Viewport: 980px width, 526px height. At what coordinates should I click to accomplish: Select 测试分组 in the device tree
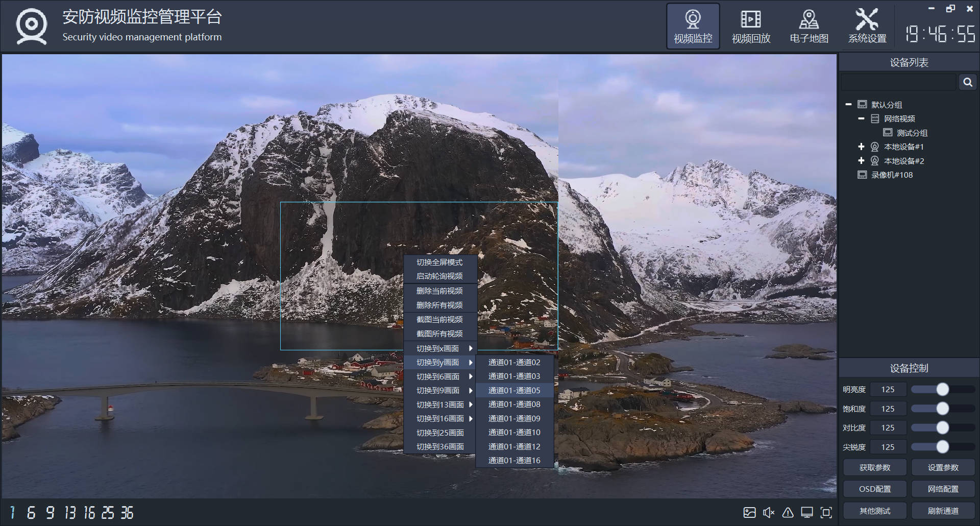(x=912, y=133)
